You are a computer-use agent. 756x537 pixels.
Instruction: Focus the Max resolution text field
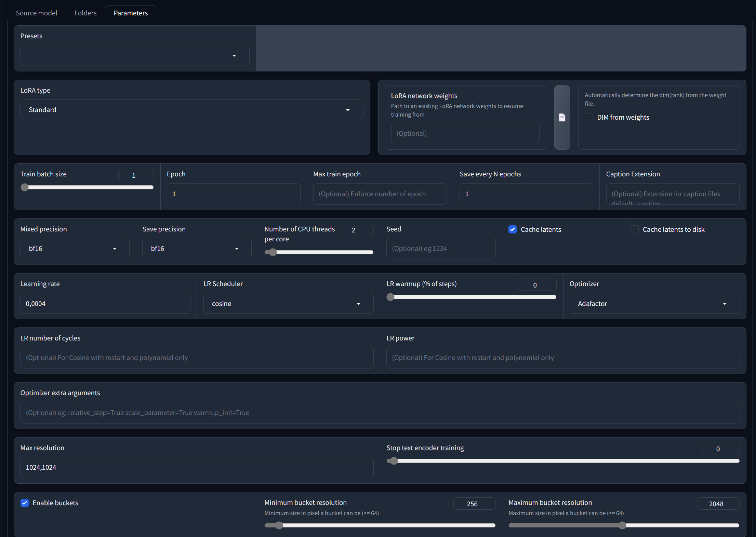point(197,467)
